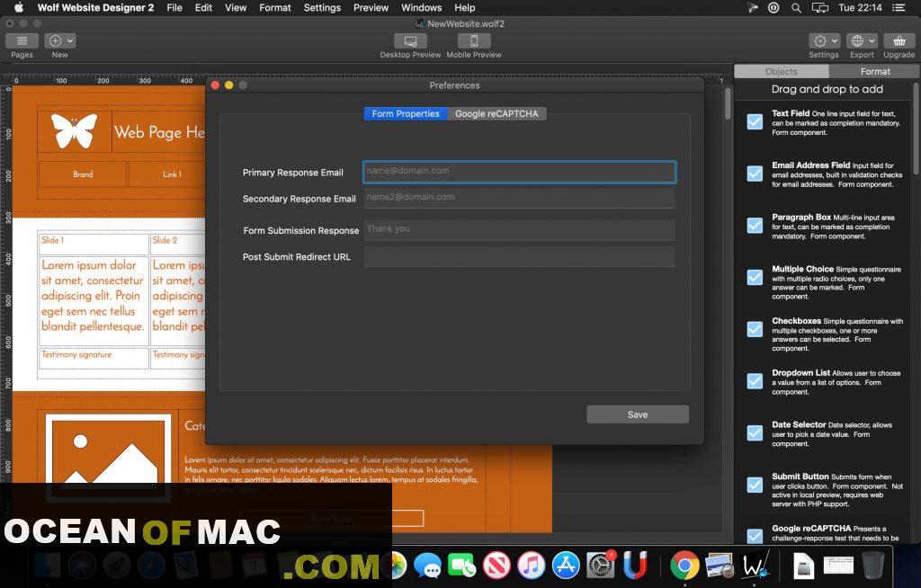This screenshot has width=921, height=588.
Task: Select the Form Properties tab
Action: tap(406, 113)
